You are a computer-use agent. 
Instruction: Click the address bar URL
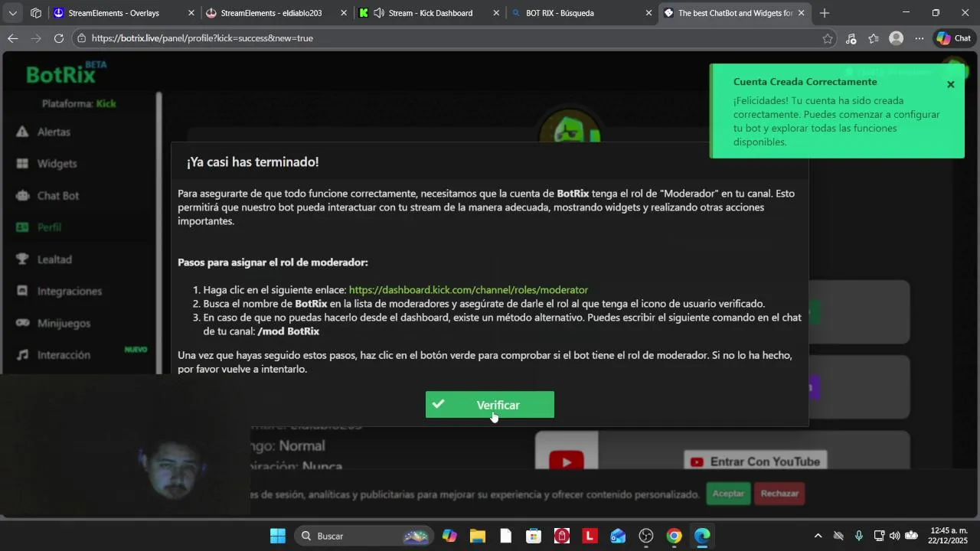point(202,38)
